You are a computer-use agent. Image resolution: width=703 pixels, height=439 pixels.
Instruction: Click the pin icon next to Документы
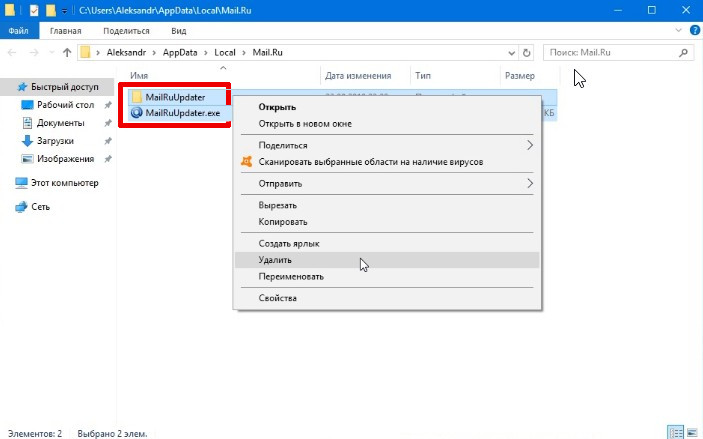[108, 123]
